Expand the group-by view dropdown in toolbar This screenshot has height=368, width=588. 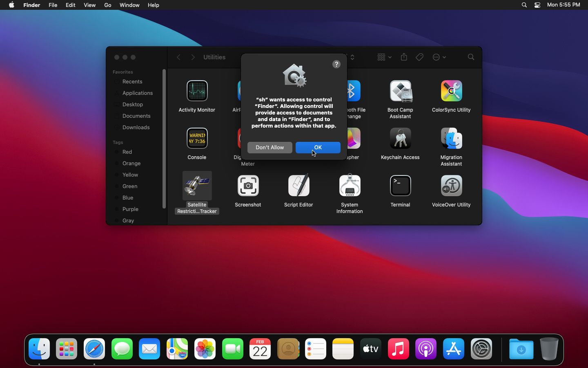[x=384, y=57]
